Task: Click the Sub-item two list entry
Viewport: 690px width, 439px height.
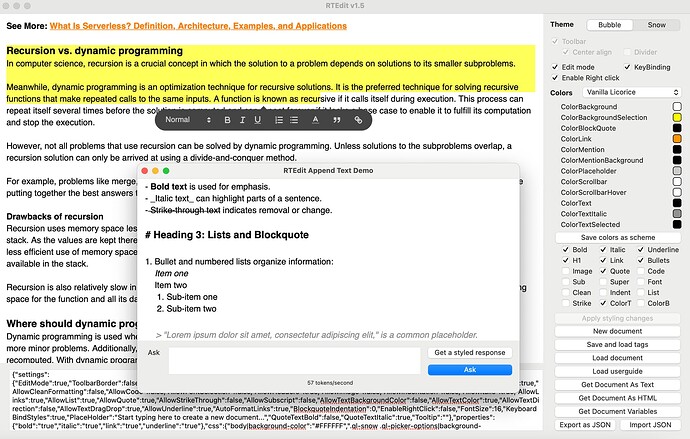Action: (187, 309)
